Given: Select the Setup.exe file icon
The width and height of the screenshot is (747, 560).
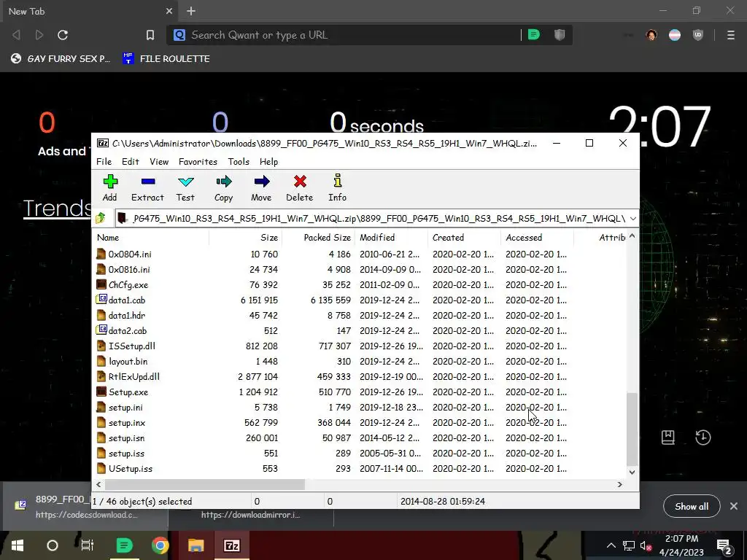Looking at the screenshot, I should [101, 392].
